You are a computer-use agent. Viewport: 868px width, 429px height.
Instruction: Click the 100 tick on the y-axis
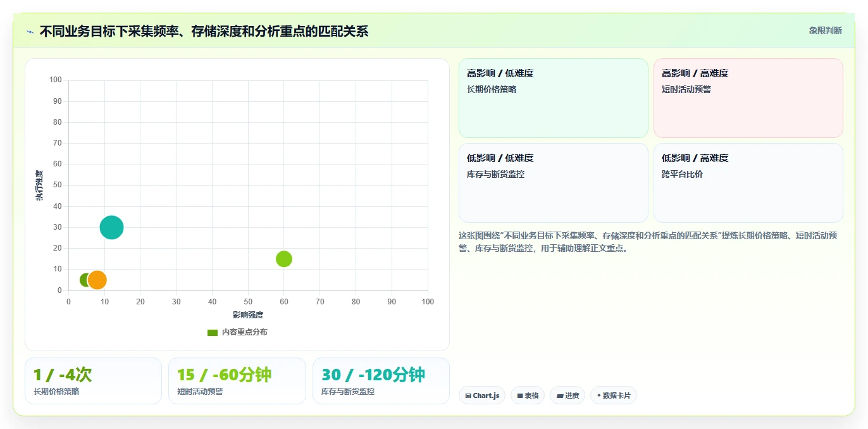[x=56, y=80]
